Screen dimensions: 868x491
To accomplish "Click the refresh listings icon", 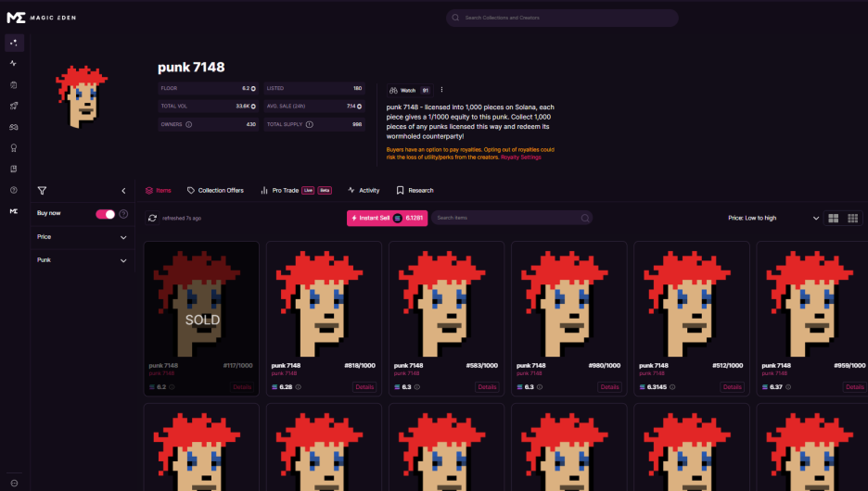I will click(152, 219).
